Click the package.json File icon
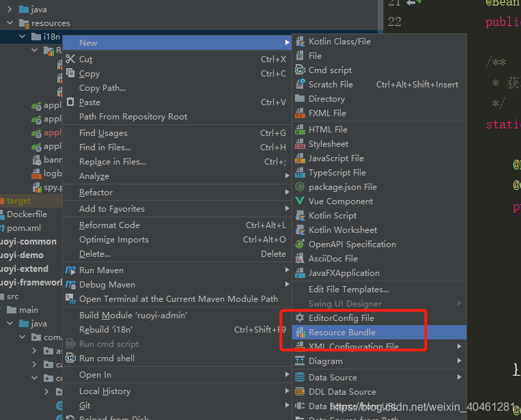 300,186
